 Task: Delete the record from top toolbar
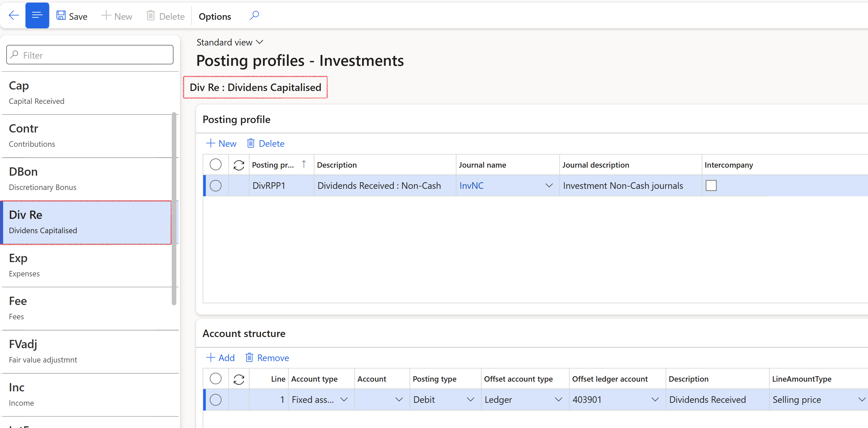[x=165, y=16]
